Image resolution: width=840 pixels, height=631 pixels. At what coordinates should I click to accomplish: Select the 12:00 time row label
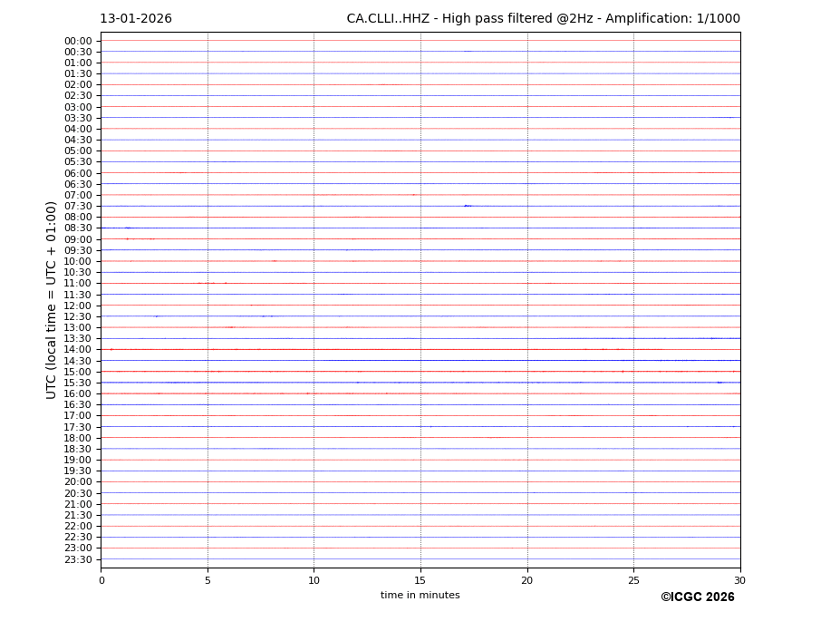(77, 306)
